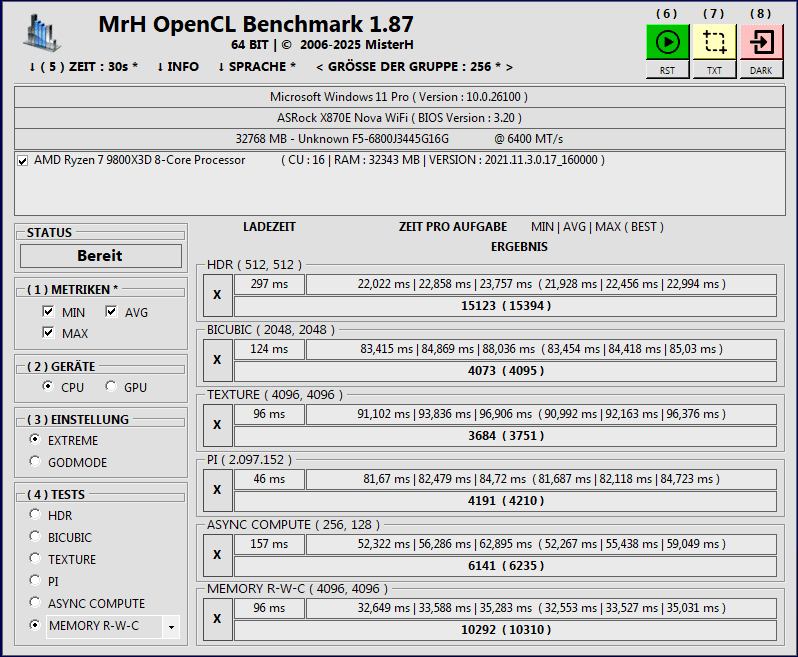Click TEXTURE timing values row
The width and height of the screenshot is (798, 657).
click(542, 414)
